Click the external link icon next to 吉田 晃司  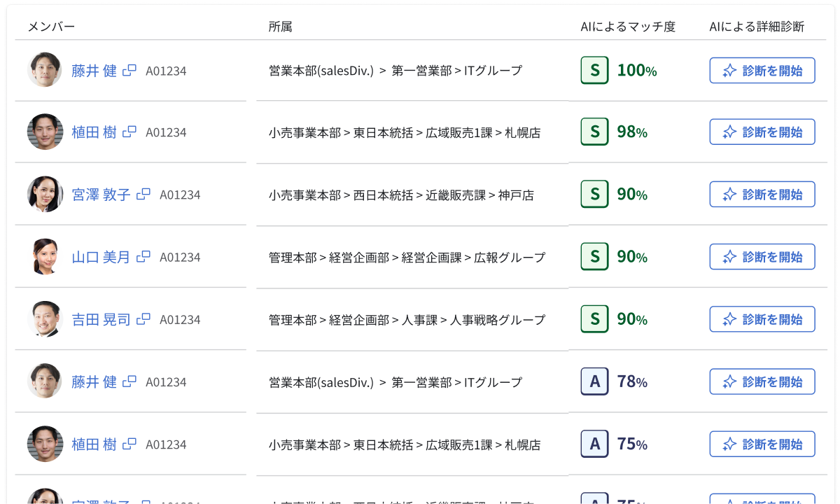tap(143, 319)
